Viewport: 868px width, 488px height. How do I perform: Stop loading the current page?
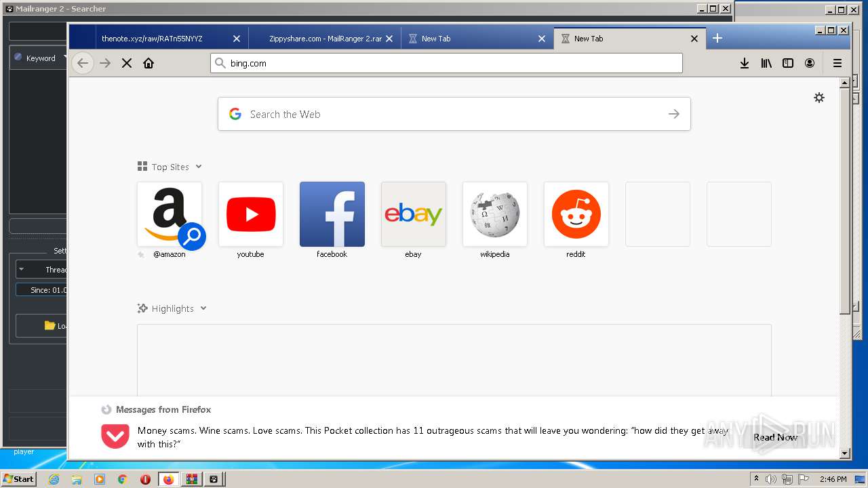point(127,63)
